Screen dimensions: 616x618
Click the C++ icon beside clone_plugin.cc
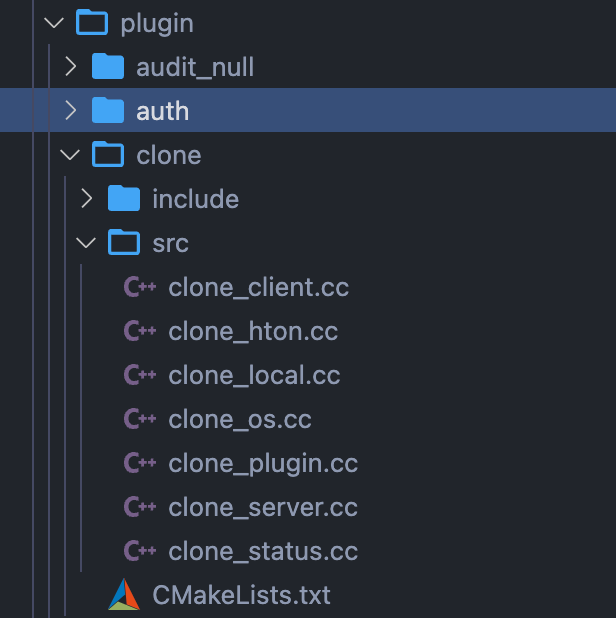(x=139, y=463)
